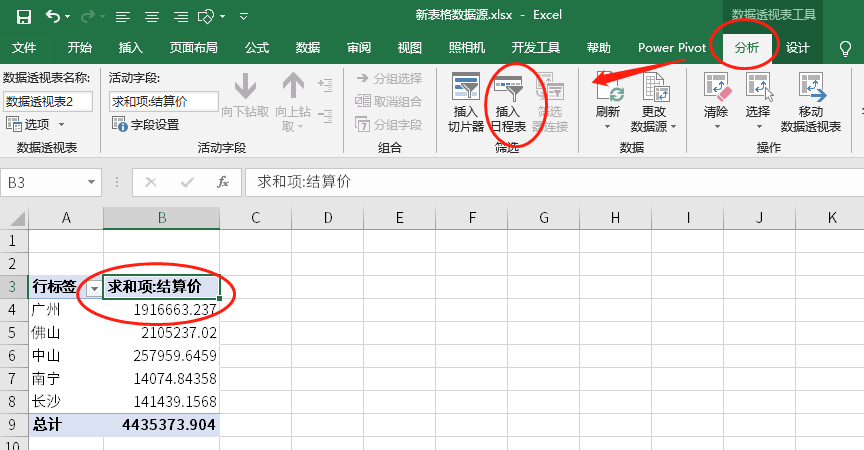Click 插入日程表 (Insert Timeline)
This screenshot has width=864, height=450.
coord(508,102)
